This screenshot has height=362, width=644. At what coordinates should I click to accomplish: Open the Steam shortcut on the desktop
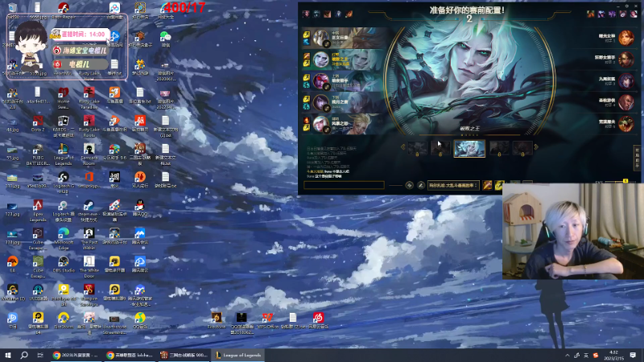[89, 210]
